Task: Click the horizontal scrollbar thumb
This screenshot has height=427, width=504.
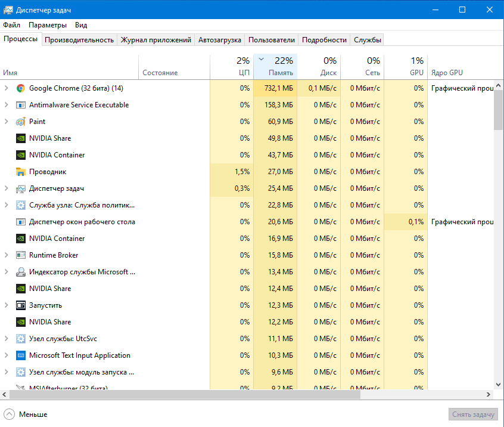Action: 185,395
